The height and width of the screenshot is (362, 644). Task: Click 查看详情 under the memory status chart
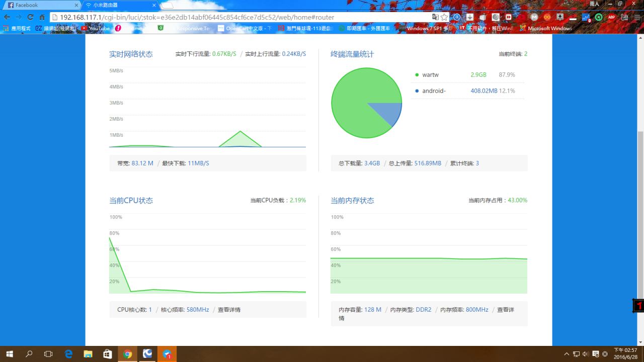click(505, 310)
